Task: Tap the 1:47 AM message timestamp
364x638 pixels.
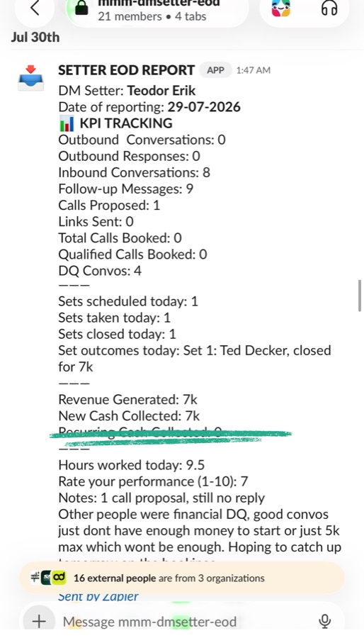Action: [253, 70]
